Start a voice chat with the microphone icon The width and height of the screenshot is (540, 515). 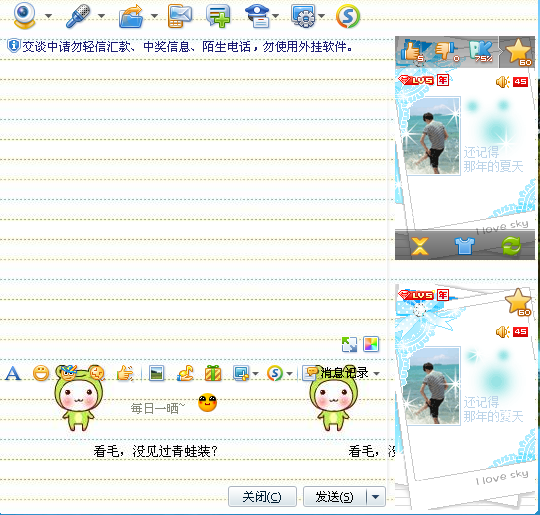78,16
